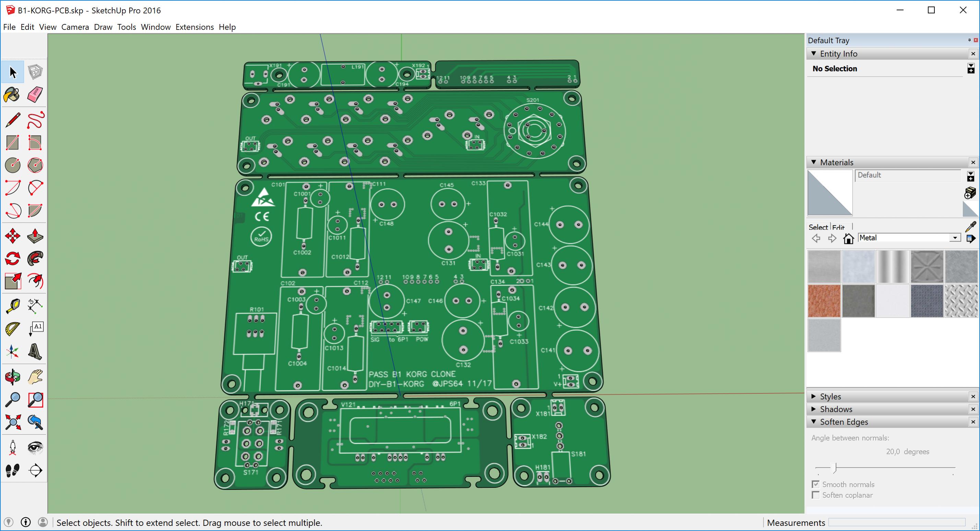Close the Shadows panel
Viewport: 980px width, 531px height.
[973, 409]
